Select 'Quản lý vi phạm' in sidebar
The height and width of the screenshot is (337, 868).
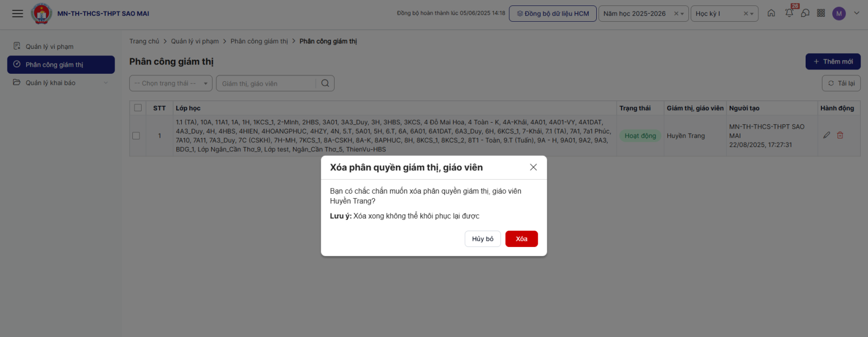point(49,47)
